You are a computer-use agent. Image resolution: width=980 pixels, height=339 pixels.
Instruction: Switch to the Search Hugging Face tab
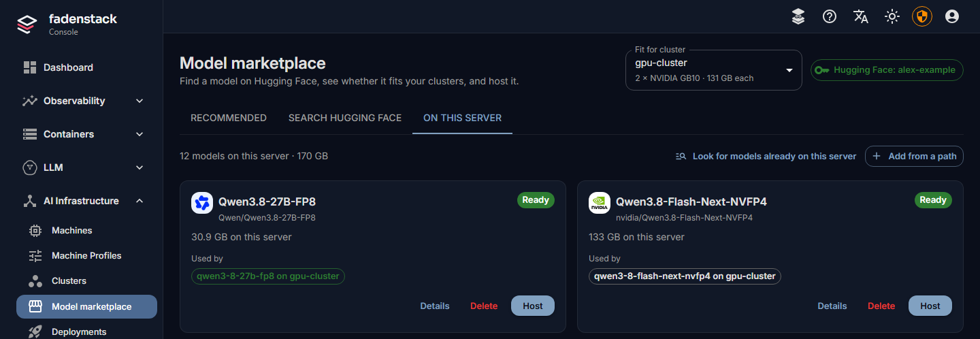click(345, 118)
